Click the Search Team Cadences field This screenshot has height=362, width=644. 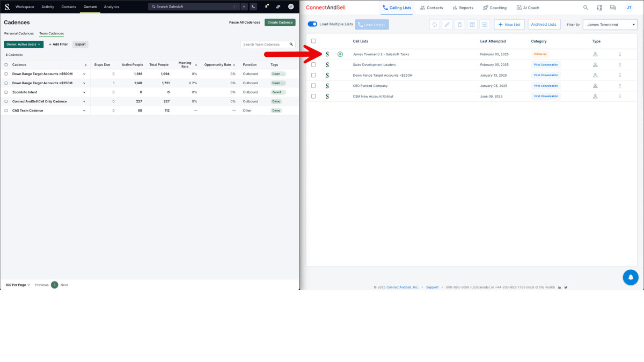(265, 45)
